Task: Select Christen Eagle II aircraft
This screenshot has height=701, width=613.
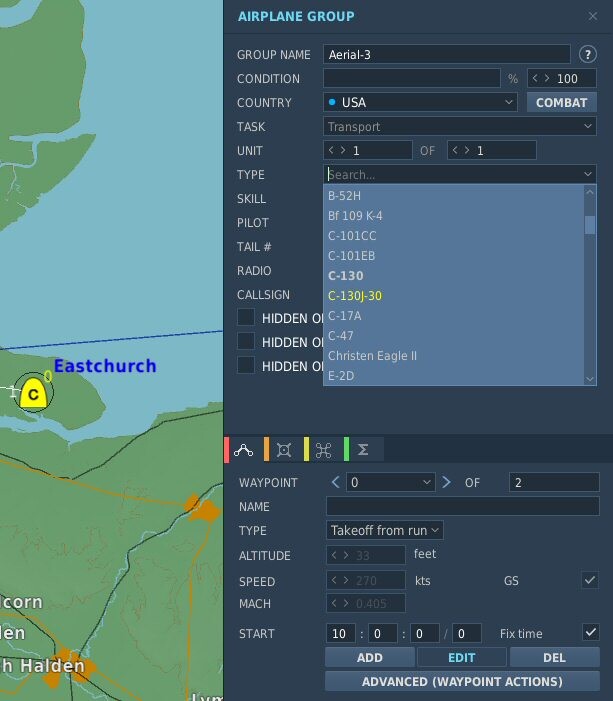Action: 453,356
